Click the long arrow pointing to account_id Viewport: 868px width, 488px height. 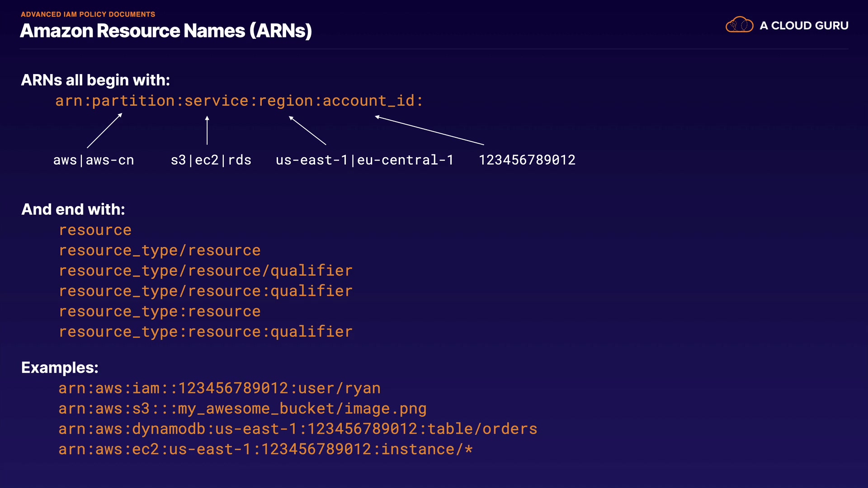coord(429,131)
